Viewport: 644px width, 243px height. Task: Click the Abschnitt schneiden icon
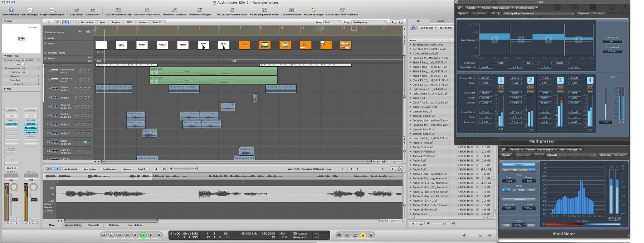click(x=174, y=10)
